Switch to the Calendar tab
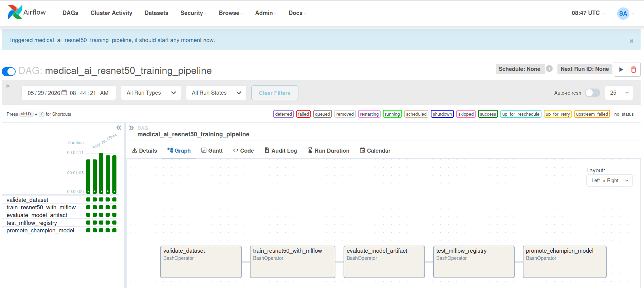Image resolution: width=644 pixels, height=288 pixels. click(375, 151)
